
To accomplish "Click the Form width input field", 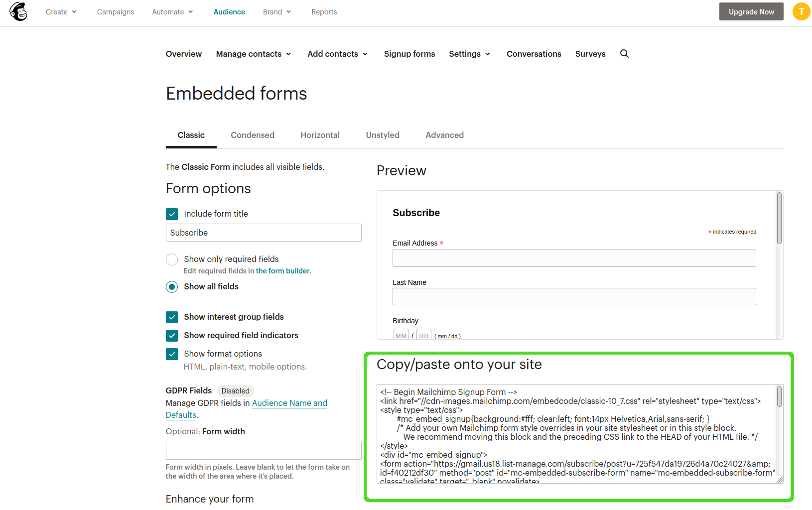I will pyautogui.click(x=264, y=451).
